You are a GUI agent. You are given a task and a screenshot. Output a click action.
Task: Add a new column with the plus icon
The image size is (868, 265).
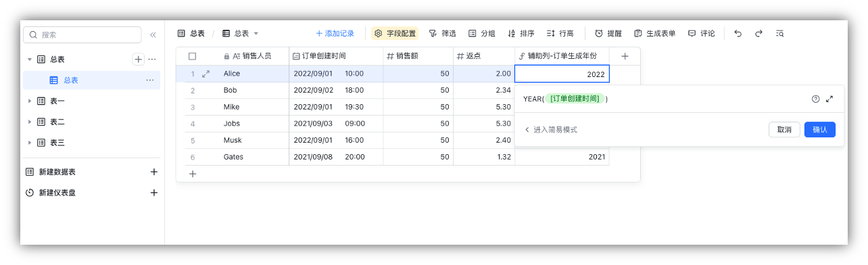coord(625,57)
